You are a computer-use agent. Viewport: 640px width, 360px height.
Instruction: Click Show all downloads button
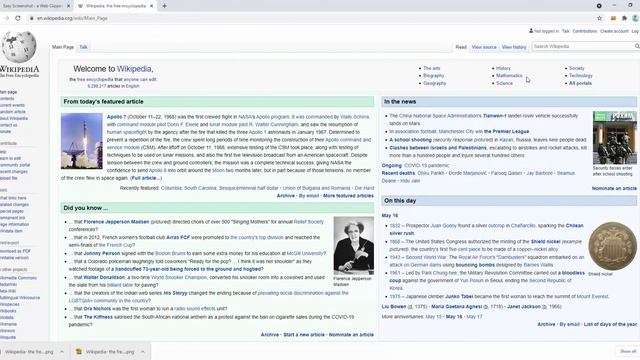(628, 351)
